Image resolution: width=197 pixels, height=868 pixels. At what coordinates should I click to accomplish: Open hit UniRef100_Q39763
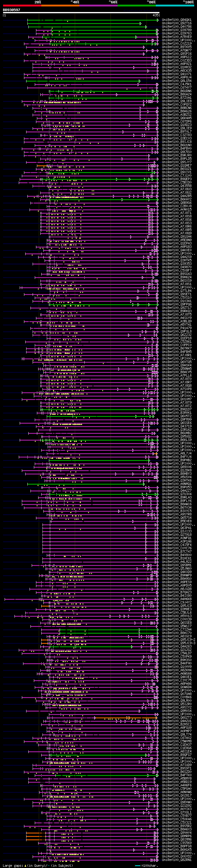[x=176, y=33]
